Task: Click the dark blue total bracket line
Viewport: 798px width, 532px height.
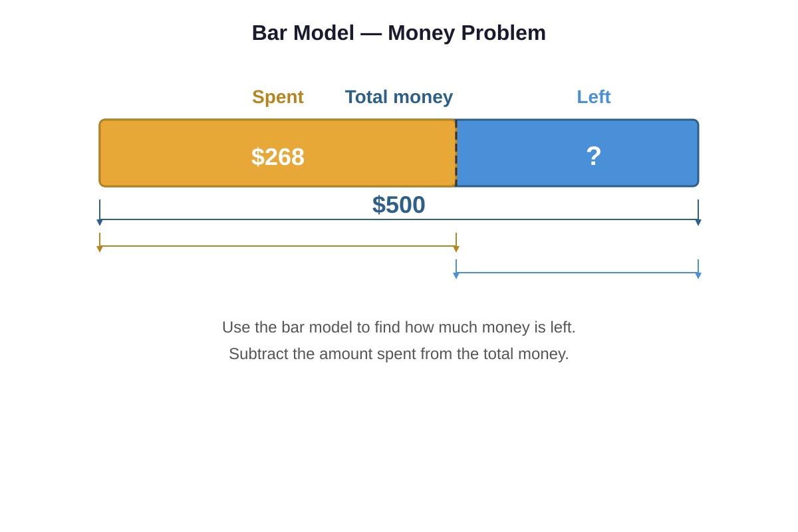Action: pyautogui.click(x=399, y=219)
